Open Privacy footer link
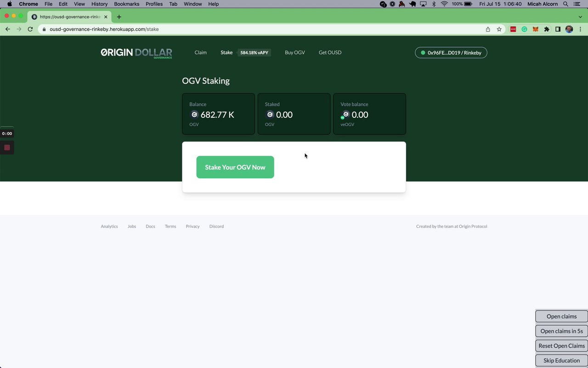588x368 pixels. point(192,226)
